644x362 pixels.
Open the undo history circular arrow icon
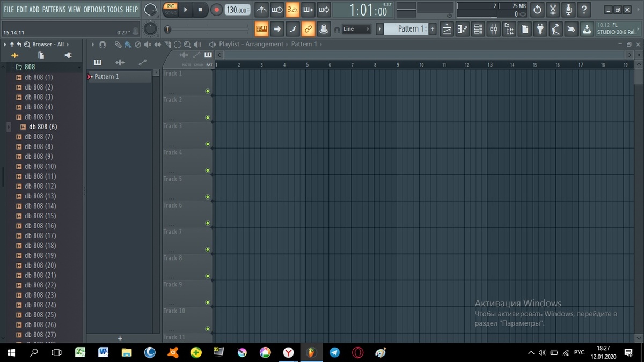[538, 10]
